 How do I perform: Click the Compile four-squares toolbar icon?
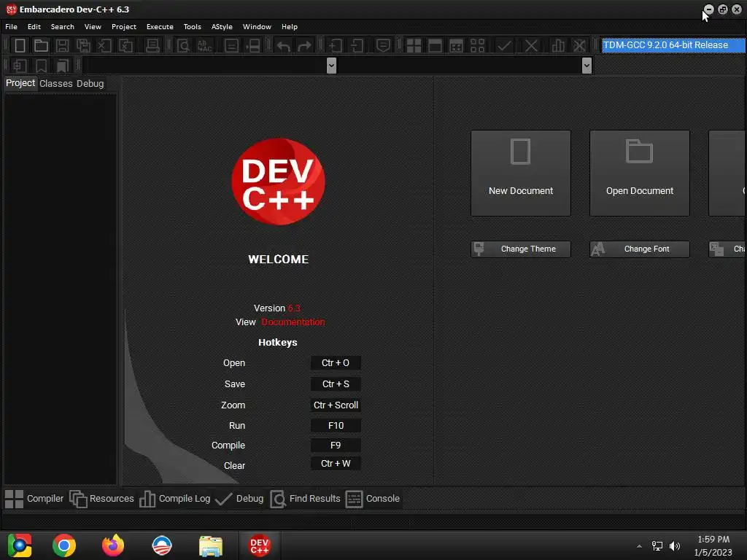414,46
